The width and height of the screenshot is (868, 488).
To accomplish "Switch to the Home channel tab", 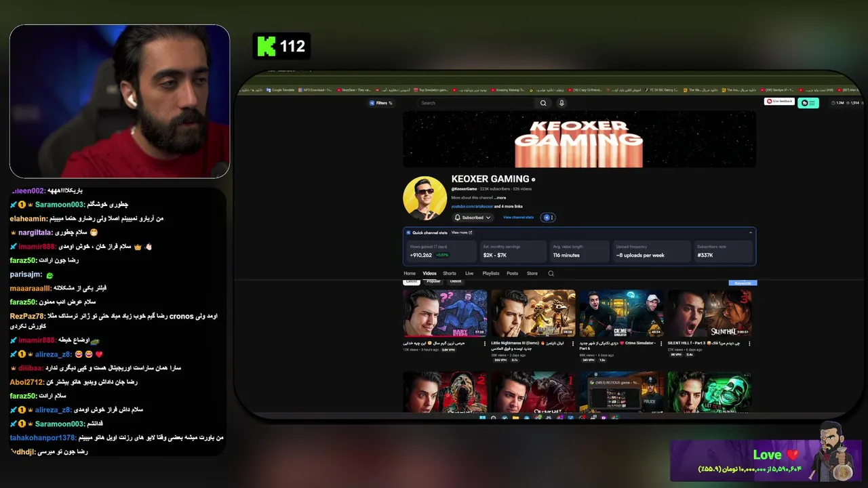I will point(410,273).
